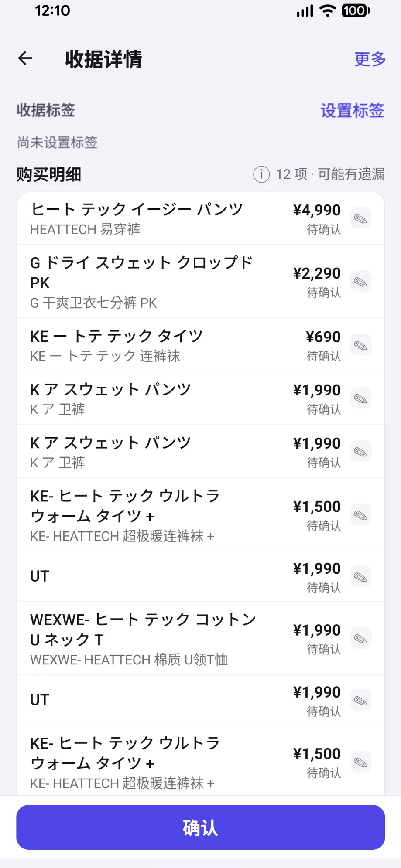Viewport: 401px width, 868px height.
Task: Edit the first UT item pencil icon
Action: click(361, 577)
